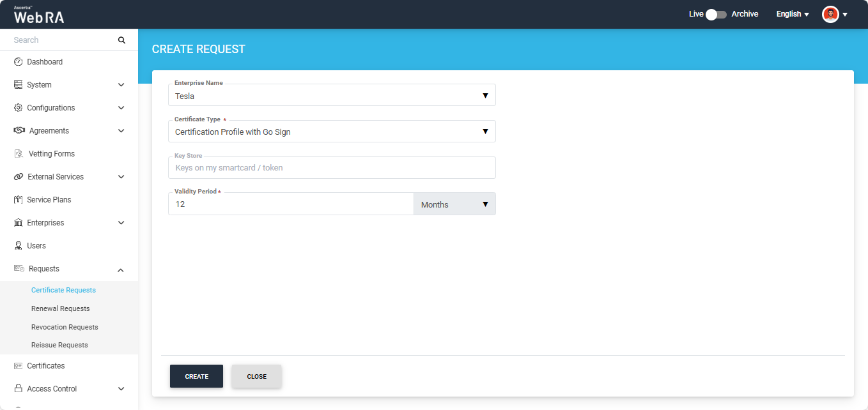Click the Users person icon

click(18, 246)
